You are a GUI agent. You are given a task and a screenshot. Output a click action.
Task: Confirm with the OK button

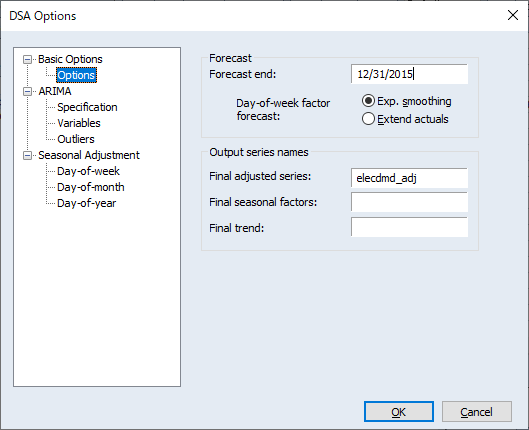(399, 411)
